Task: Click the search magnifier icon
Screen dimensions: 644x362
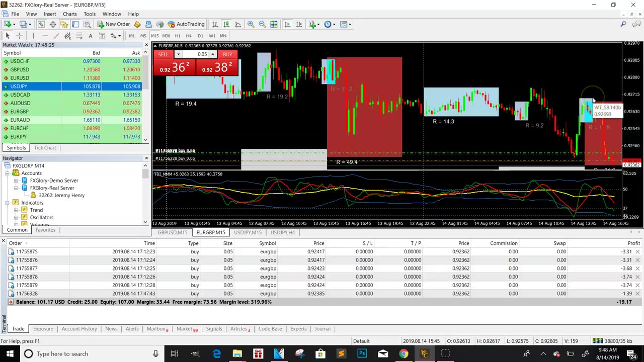Action: (623, 24)
